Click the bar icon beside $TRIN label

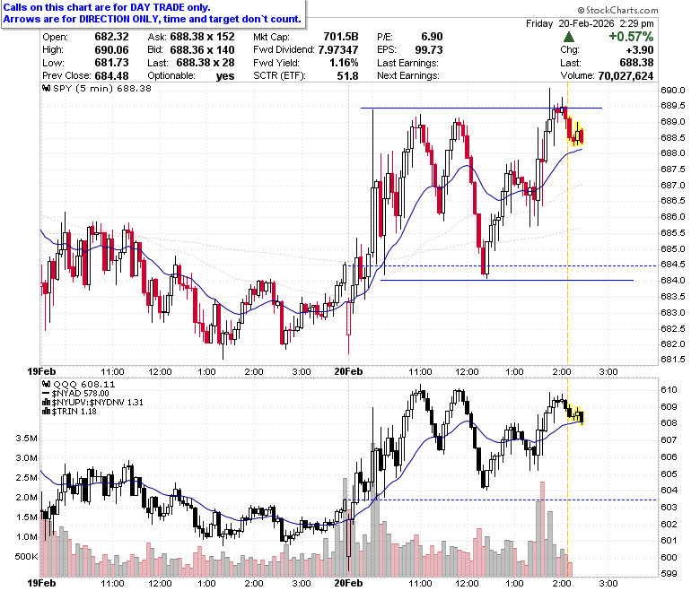tap(46, 412)
